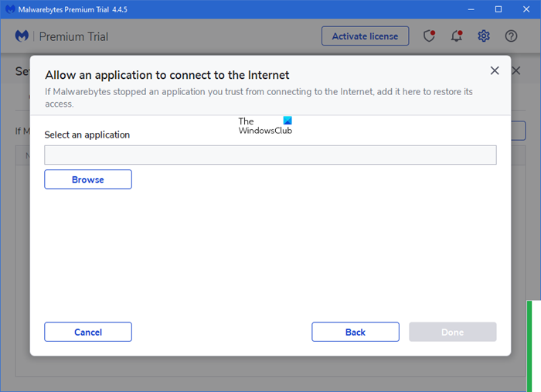Open the notifications bell icon
The image size is (541, 392).
coord(457,36)
